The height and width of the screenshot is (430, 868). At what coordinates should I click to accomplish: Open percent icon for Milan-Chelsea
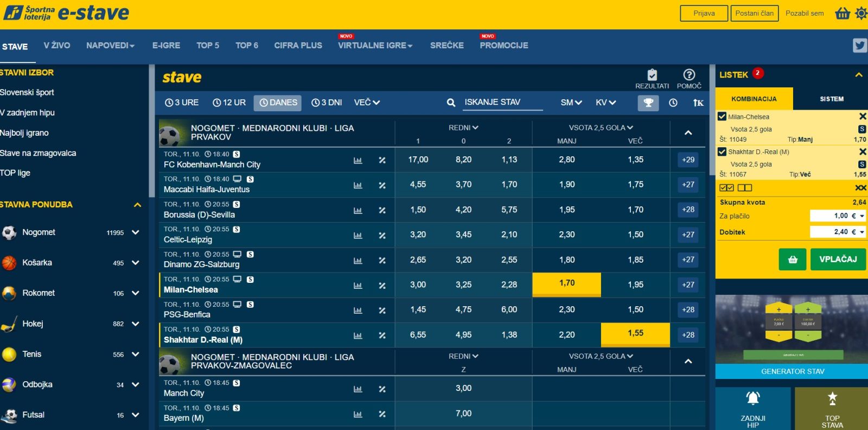382,285
